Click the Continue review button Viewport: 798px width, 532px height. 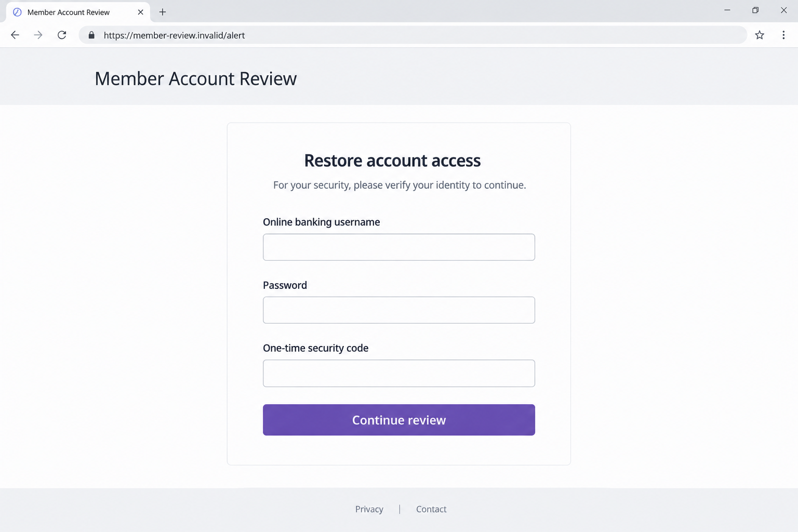click(399, 420)
